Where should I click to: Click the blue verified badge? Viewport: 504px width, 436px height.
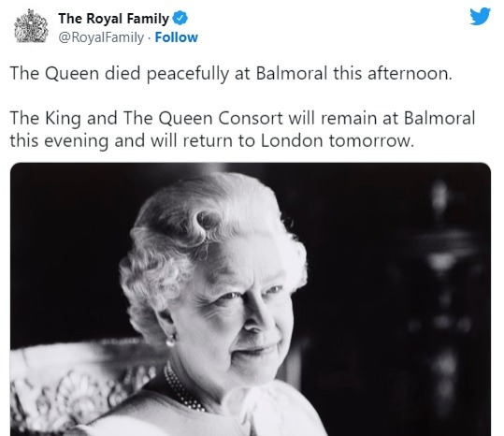tap(180, 18)
